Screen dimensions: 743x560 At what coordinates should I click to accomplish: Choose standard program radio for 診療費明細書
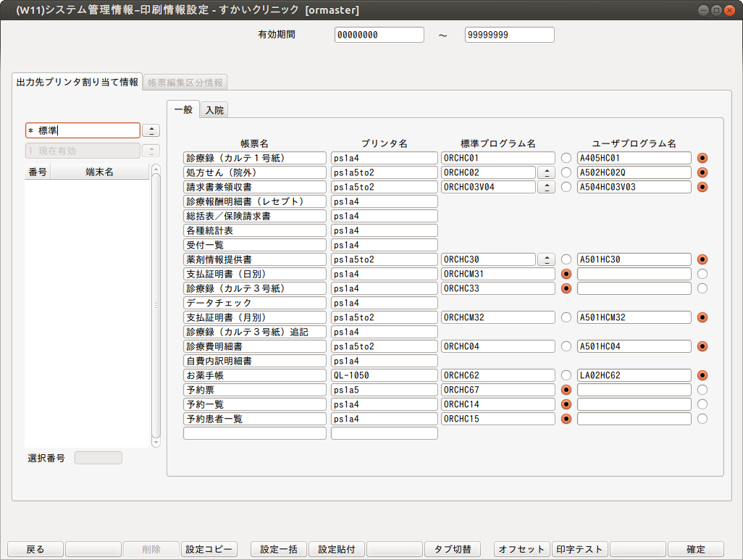pyautogui.click(x=566, y=346)
